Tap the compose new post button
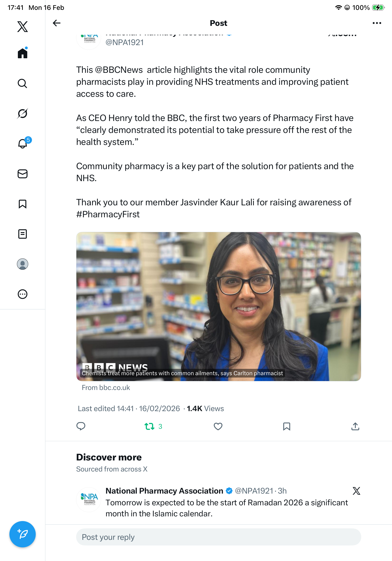Image resolution: width=392 pixels, height=561 pixels. coord(23,534)
